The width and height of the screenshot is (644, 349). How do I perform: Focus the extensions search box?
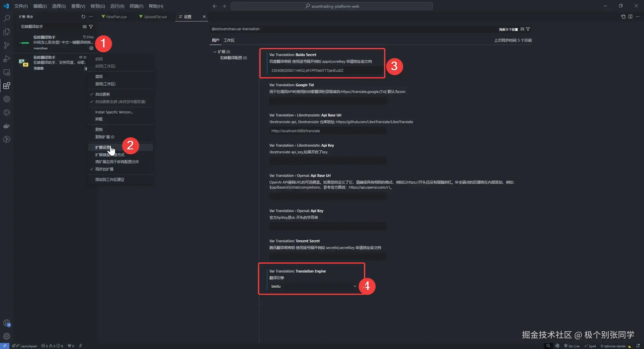50,27
